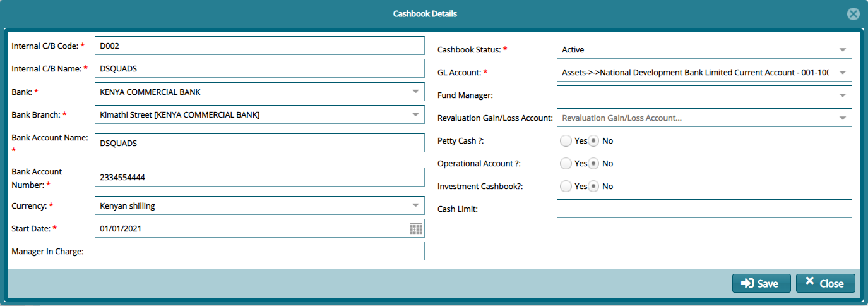This screenshot has width=868, height=306.
Task: Open the Start Date calendar picker icon
Action: (x=416, y=229)
